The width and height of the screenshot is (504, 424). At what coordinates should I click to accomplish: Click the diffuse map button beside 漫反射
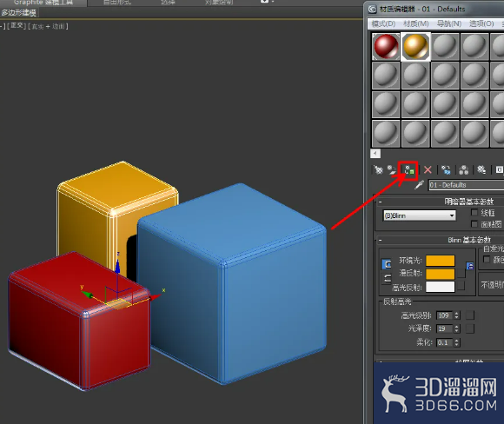pyautogui.click(x=461, y=274)
